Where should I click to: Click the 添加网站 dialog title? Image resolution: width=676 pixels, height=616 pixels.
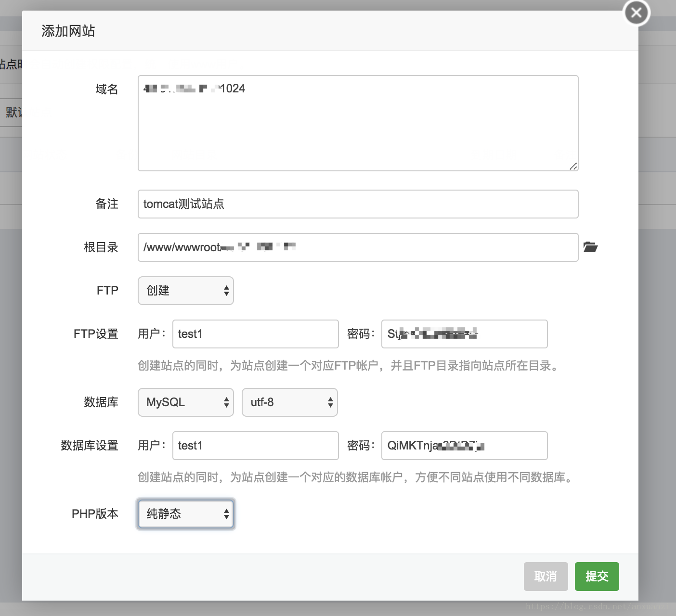click(x=68, y=30)
